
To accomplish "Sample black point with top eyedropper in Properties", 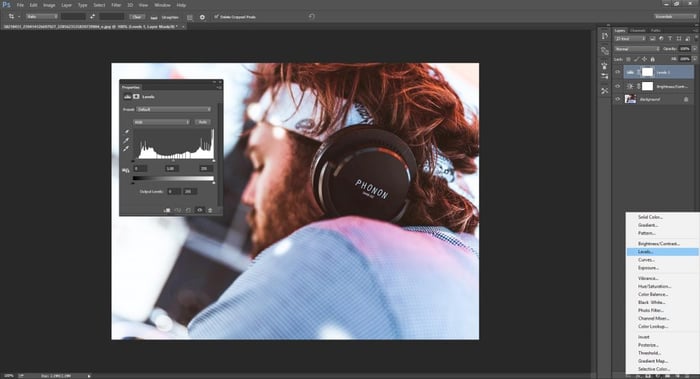I will coord(126,132).
